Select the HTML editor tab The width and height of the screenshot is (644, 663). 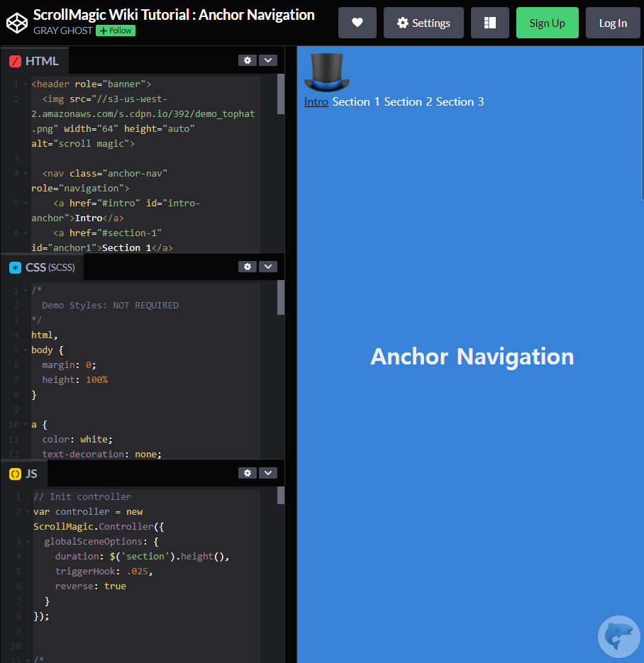pyautogui.click(x=34, y=61)
